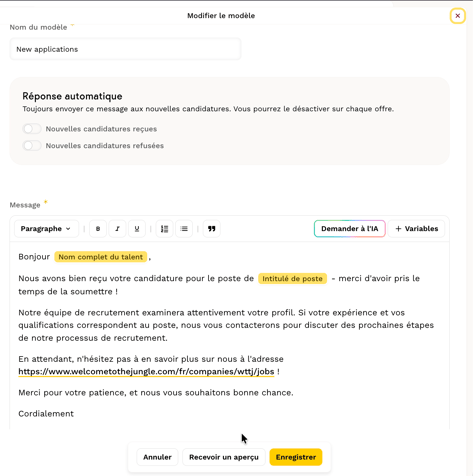Edit the Nom du modèle field

[x=125, y=49]
